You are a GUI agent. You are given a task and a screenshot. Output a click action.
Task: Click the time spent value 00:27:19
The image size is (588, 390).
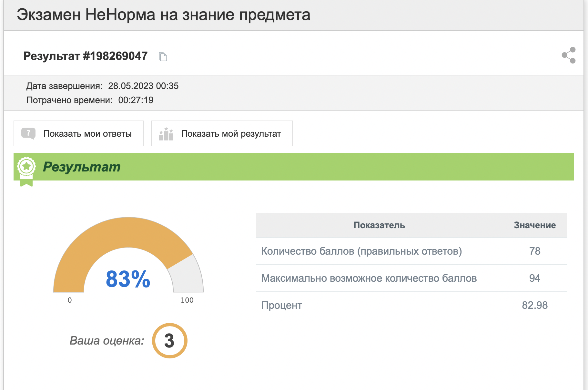click(136, 100)
